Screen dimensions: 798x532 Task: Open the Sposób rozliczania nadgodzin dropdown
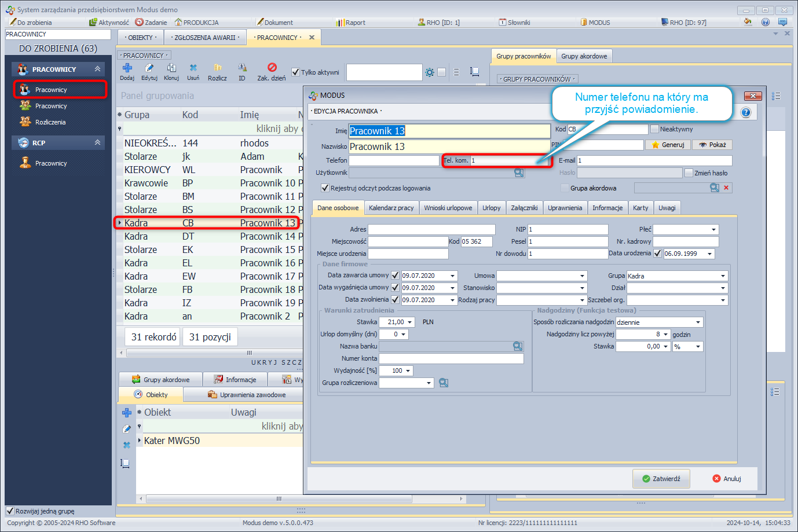tap(698, 322)
